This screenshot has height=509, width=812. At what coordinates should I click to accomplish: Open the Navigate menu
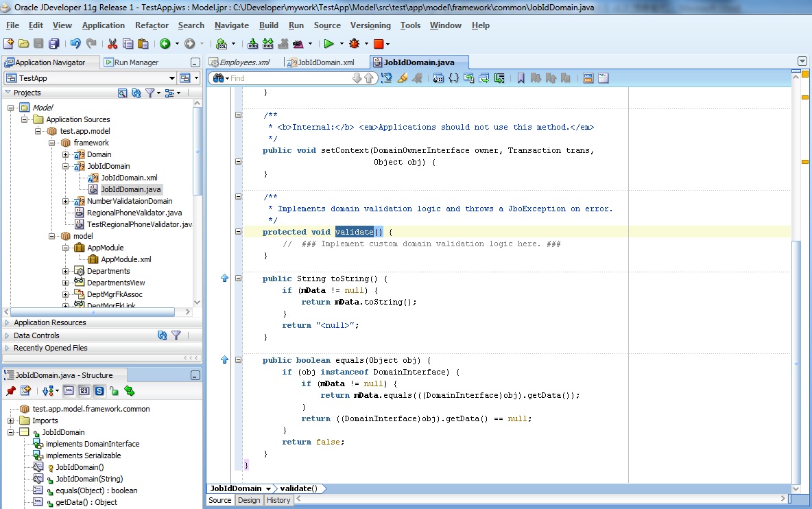(232, 25)
